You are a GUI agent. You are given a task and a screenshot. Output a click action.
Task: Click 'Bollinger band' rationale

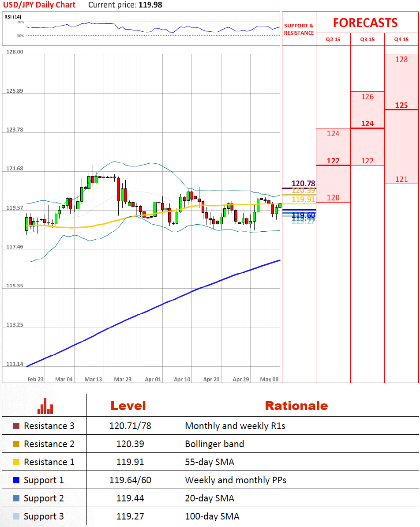coord(214,444)
